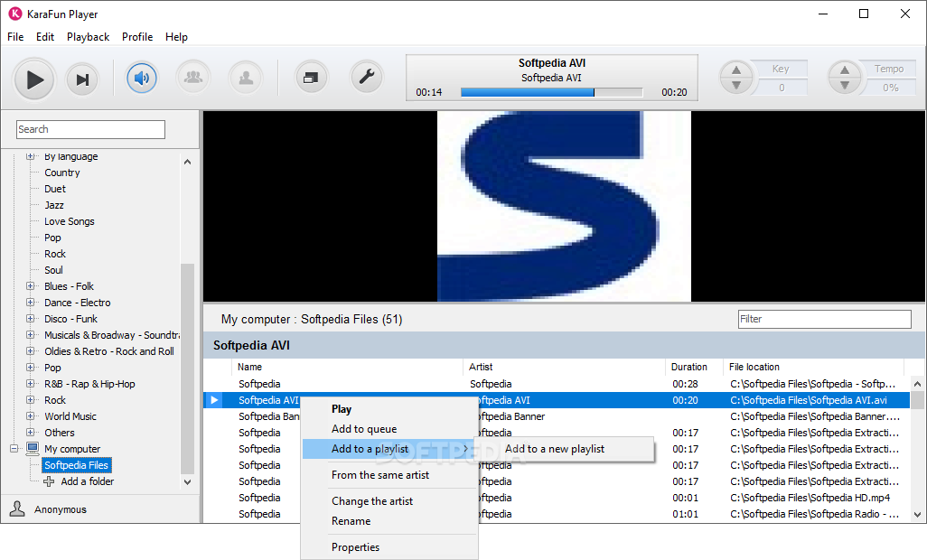Select the Duet genre
This screenshot has width=927, height=560.
point(55,189)
